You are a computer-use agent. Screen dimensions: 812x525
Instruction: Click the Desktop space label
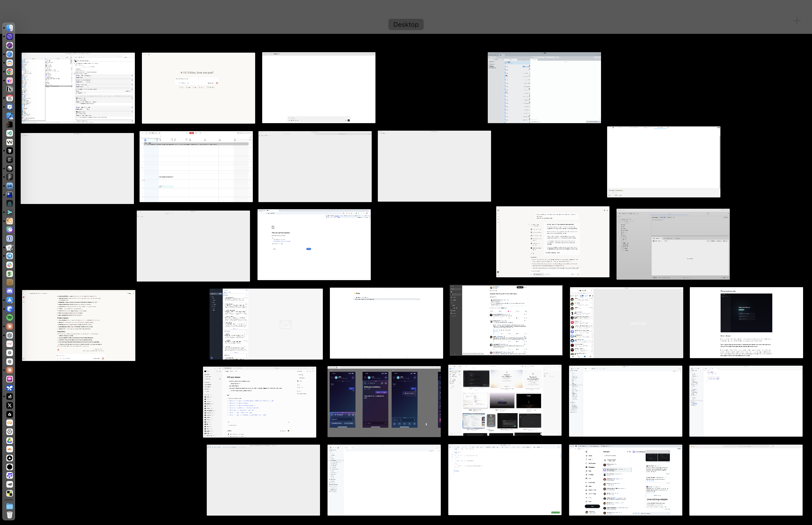click(x=406, y=24)
